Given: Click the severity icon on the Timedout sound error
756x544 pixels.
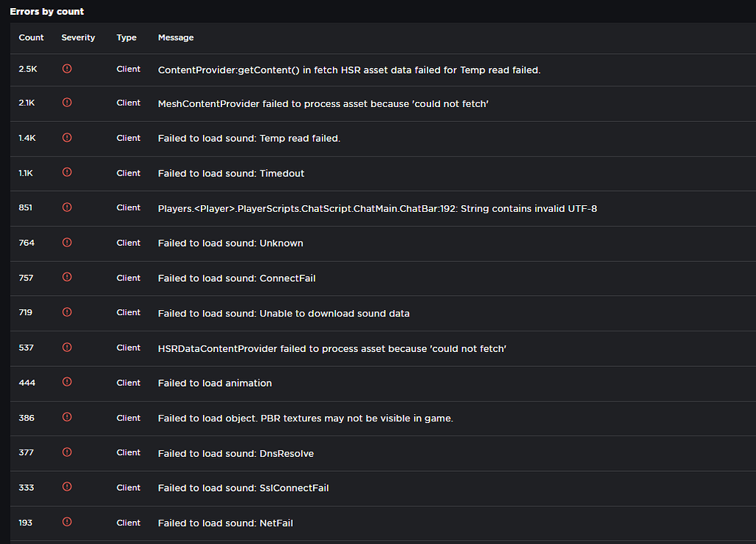Looking at the screenshot, I should click(66, 173).
